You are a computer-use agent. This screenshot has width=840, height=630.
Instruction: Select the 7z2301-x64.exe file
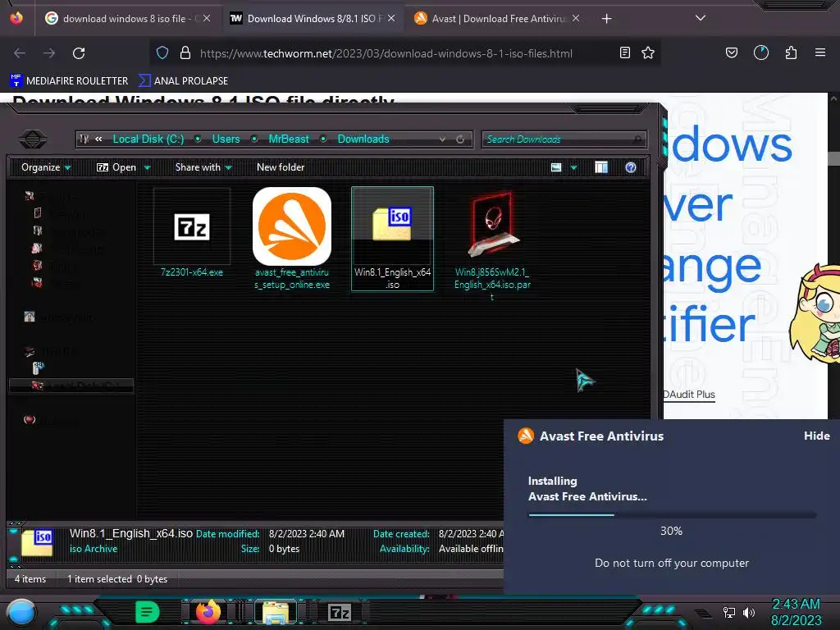192,233
